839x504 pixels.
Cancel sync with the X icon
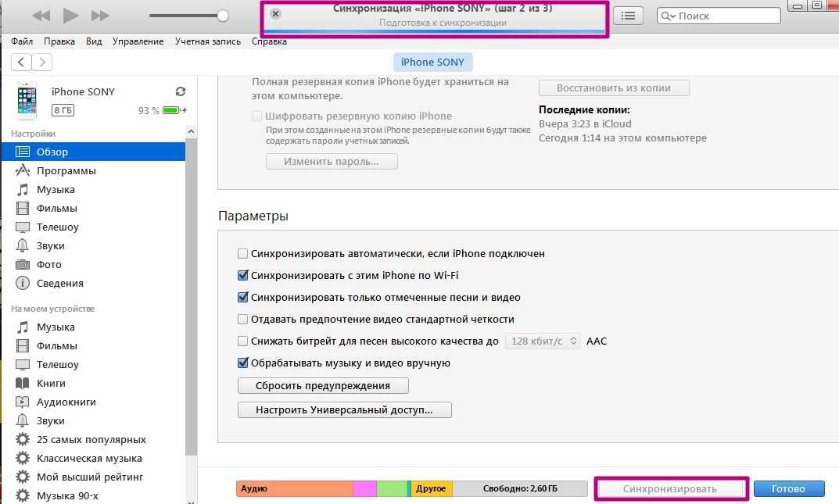(275, 14)
